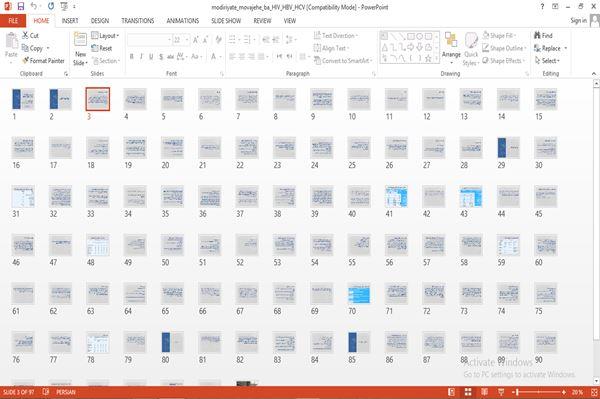600x399 pixels.
Task: Toggle Italic formatting button
Action: (x=141, y=57)
